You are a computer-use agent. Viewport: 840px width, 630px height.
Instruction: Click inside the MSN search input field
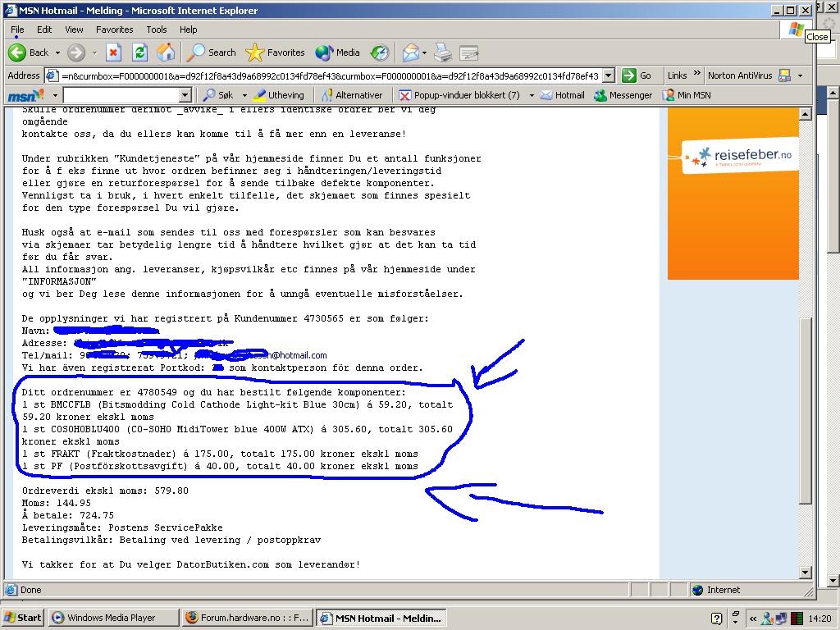click(121, 95)
